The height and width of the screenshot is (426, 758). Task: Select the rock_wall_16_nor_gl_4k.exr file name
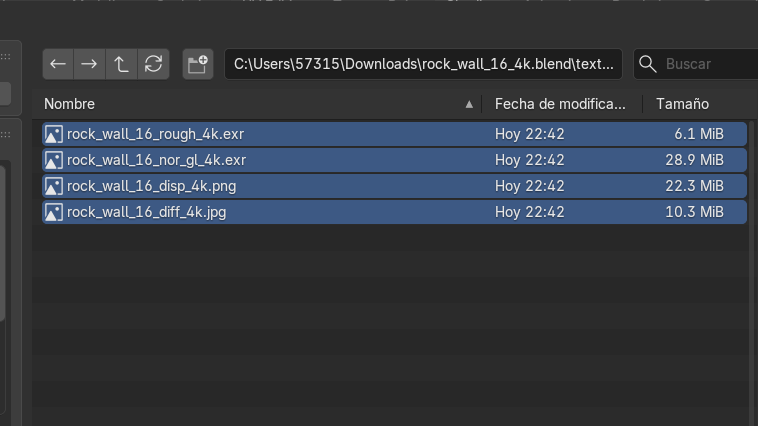[x=156, y=160]
